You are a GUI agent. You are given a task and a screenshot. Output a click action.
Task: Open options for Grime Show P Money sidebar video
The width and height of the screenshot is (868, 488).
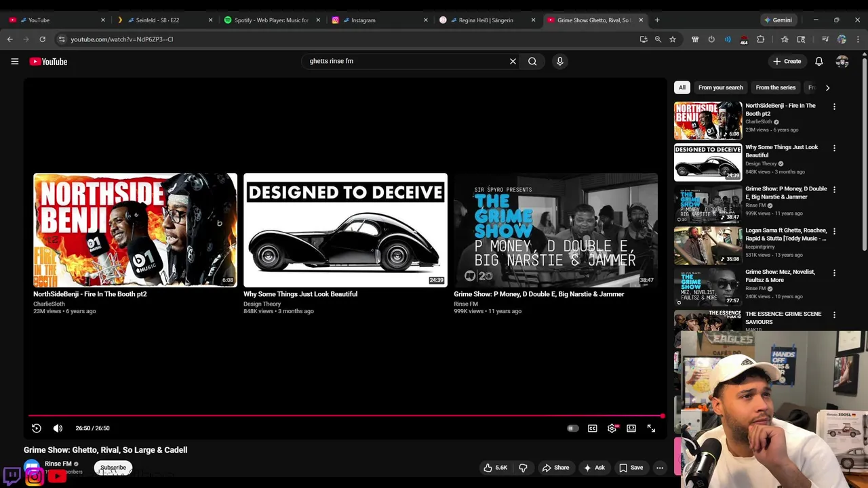pyautogui.click(x=834, y=190)
